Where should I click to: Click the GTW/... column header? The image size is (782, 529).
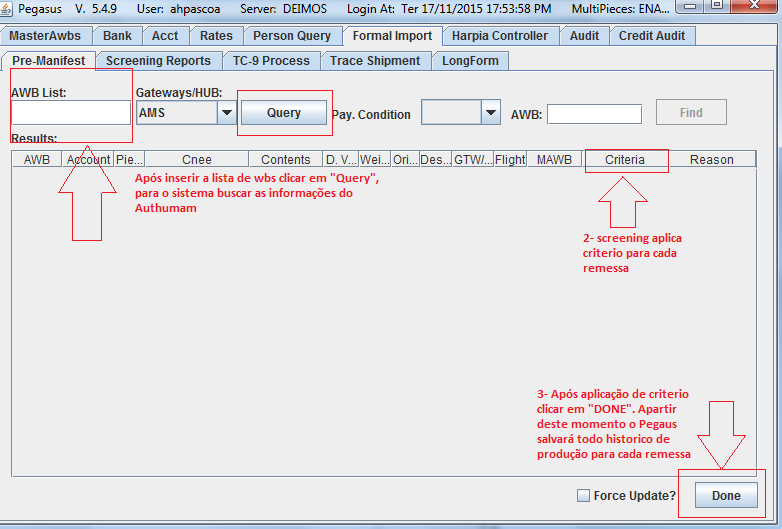[x=473, y=160]
